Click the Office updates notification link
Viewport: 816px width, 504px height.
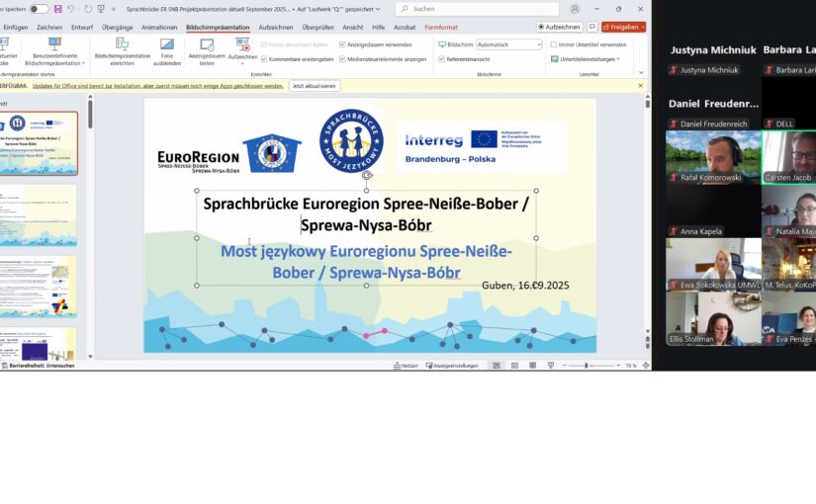click(157, 86)
